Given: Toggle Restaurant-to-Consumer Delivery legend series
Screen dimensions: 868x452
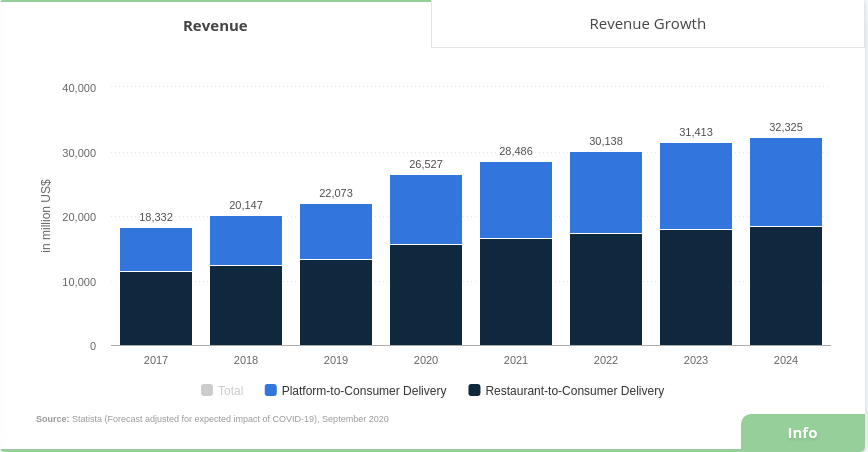Looking at the screenshot, I should pos(566,391).
